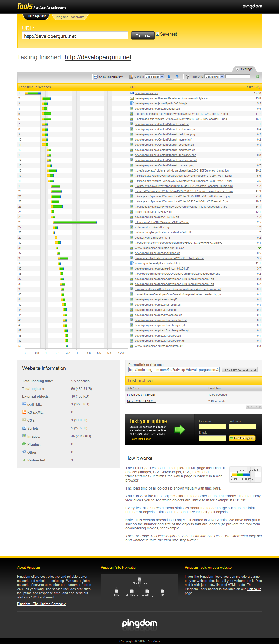Click the sort descending down arrow
Screen dimensions: 279x644
tap(177, 76)
